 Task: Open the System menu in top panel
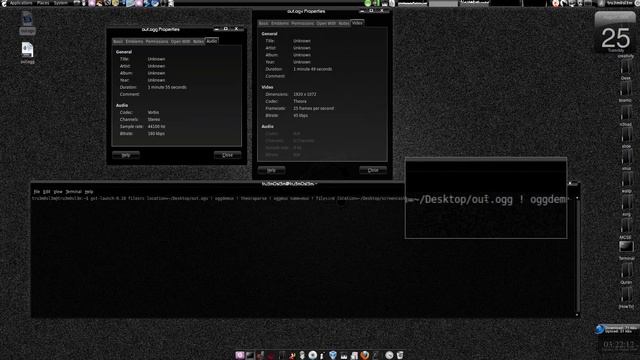pyautogui.click(x=60, y=3)
